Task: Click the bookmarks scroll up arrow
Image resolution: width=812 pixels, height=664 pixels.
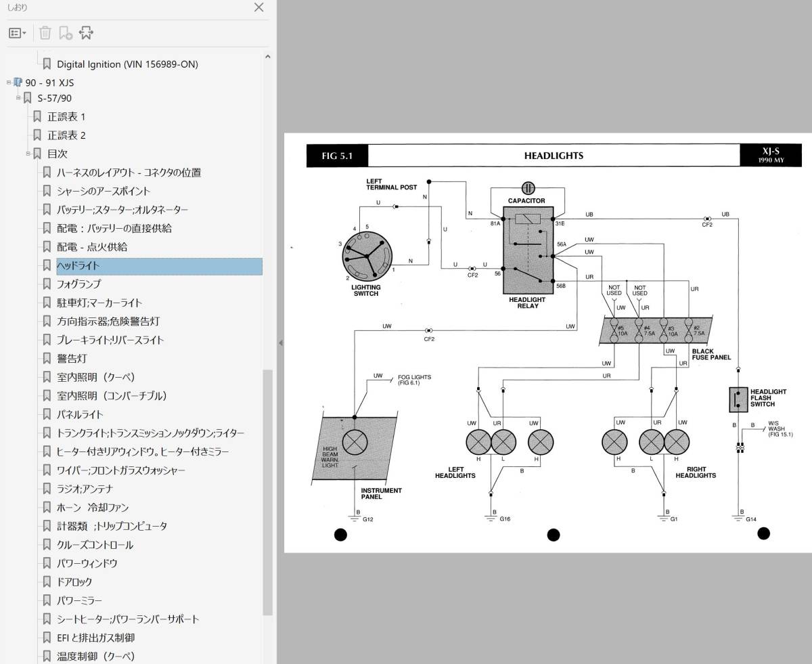Action: click(267, 58)
